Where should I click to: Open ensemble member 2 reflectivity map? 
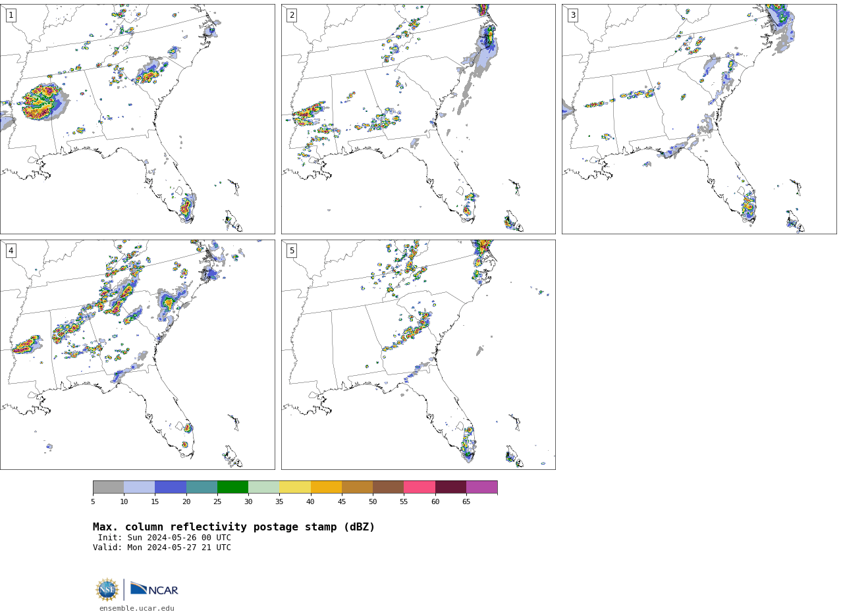(x=418, y=119)
